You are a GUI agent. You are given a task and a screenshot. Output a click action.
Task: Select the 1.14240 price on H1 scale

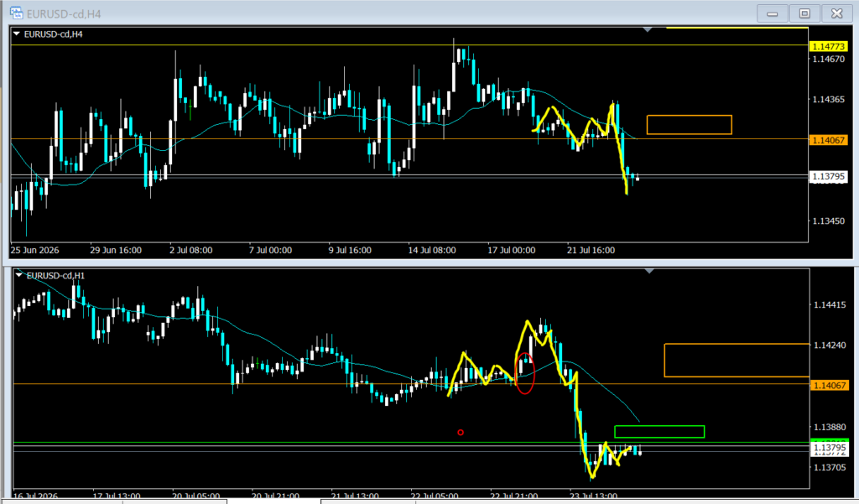[830, 346]
